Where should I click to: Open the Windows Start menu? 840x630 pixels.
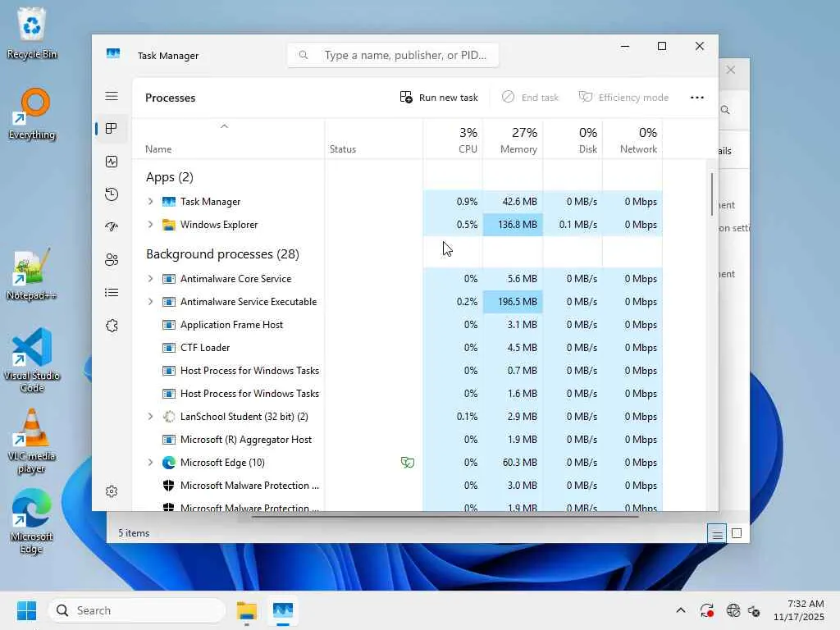[27, 610]
